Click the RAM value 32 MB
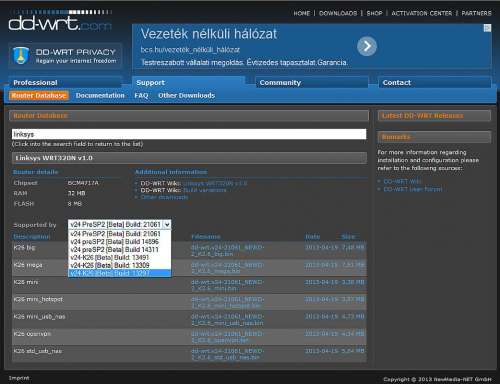This screenshot has width=500, height=384. coord(76,193)
